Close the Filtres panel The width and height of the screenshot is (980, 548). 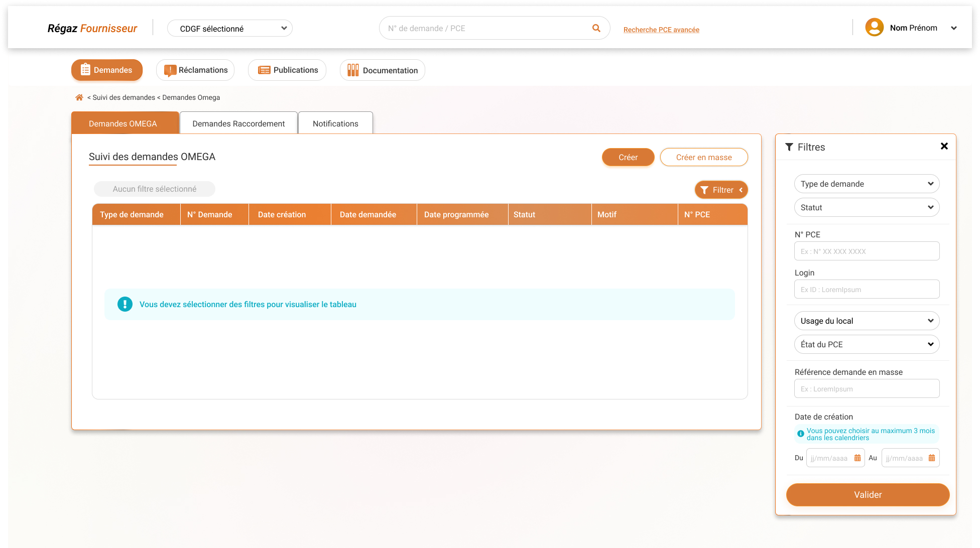click(x=944, y=146)
